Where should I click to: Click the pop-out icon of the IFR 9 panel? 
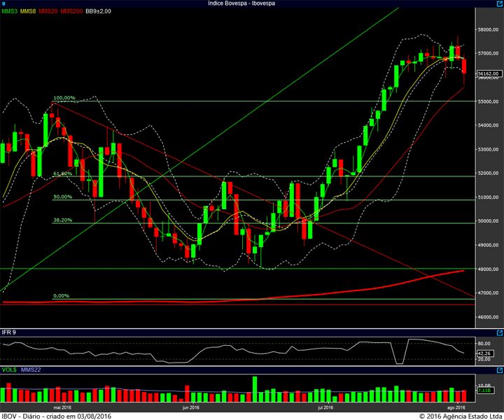[x=500, y=333]
